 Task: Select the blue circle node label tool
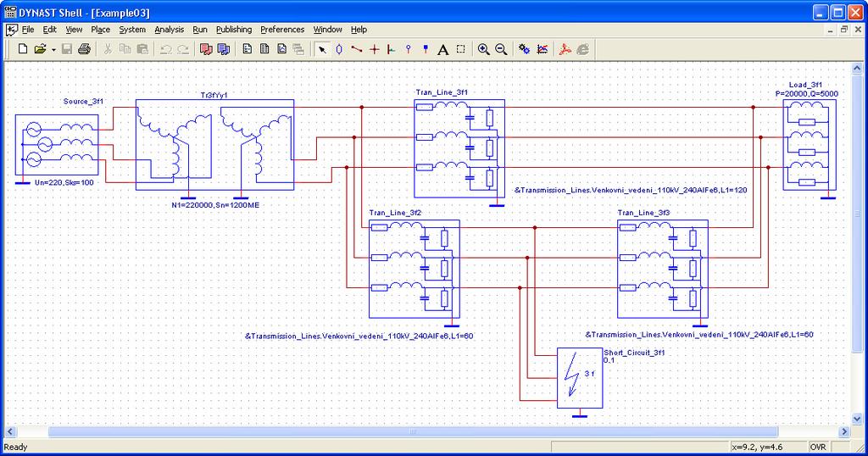[408, 49]
